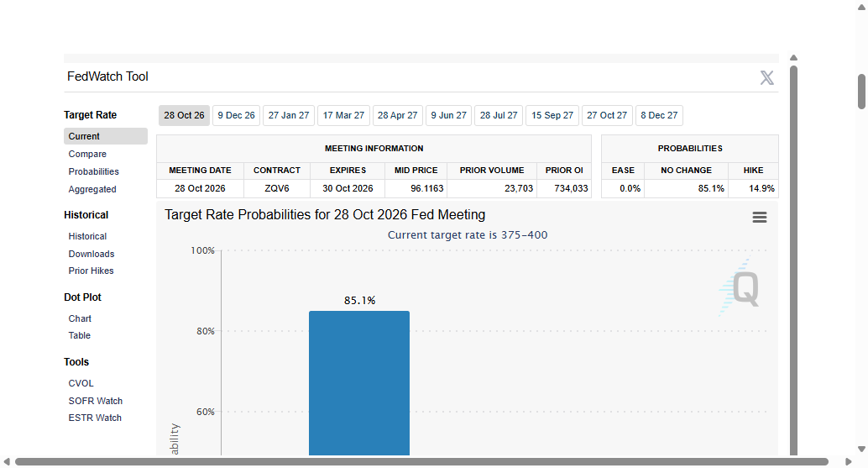
Task: Open the chart hamburger menu
Action: [760, 217]
